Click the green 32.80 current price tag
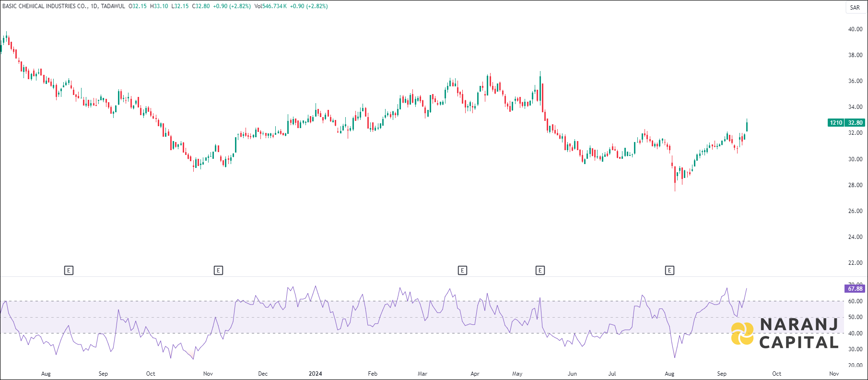Image resolution: width=868 pixels, height=380 pixels. (855, 123)
